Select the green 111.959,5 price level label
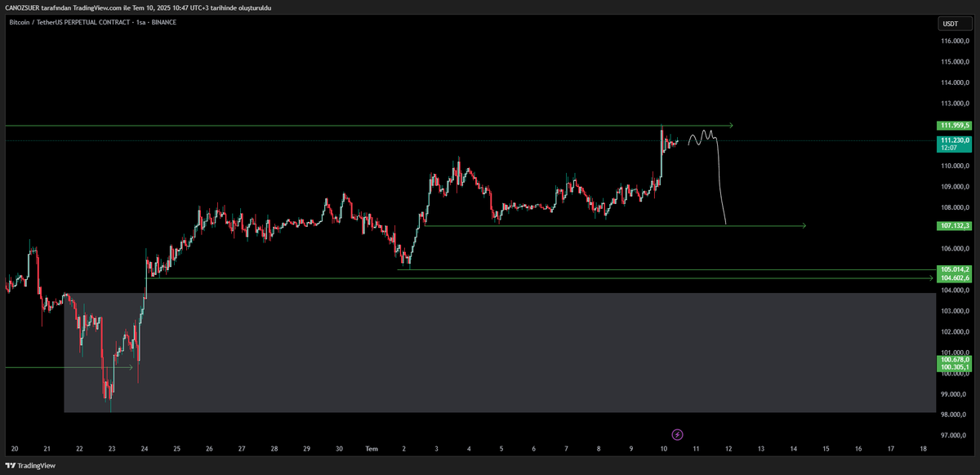 click(953, 126)
